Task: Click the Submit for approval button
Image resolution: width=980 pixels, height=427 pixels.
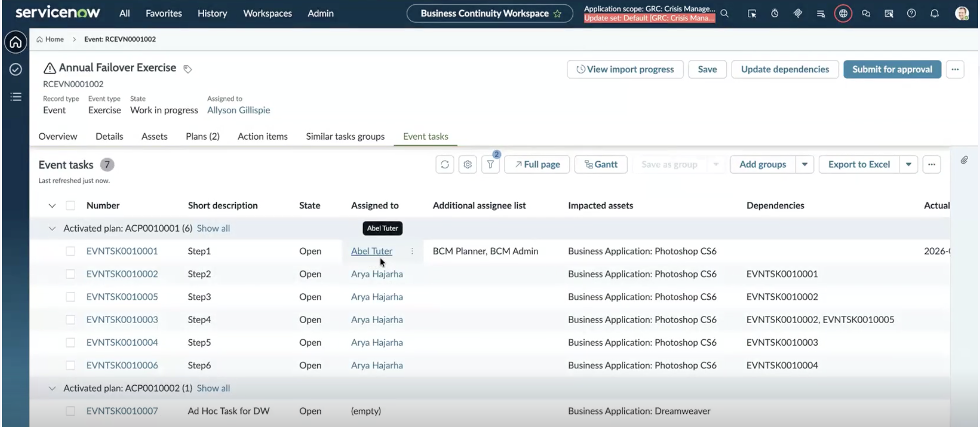Action: [892, 69]
